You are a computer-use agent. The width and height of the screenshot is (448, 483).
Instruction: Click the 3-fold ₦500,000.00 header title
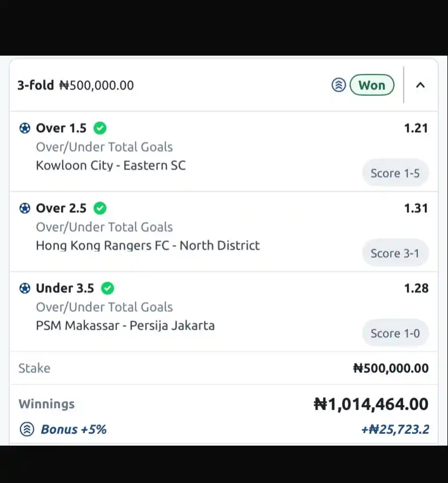[x=75, y=86]
